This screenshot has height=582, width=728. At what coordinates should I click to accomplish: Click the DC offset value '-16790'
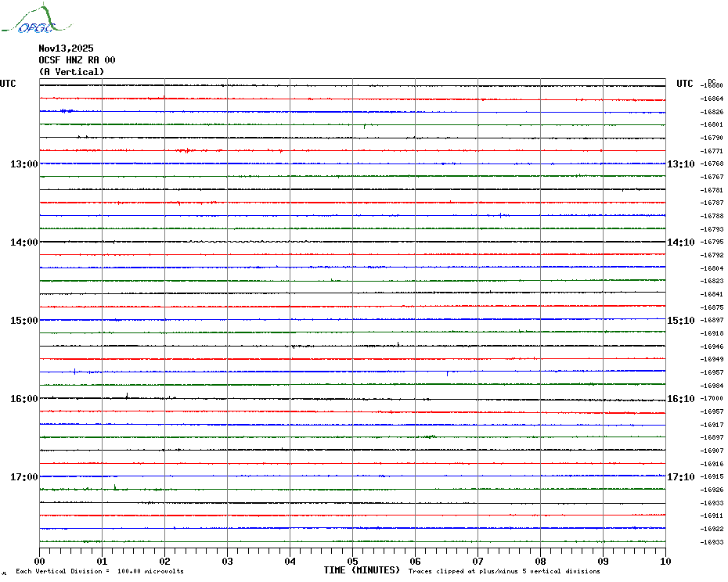click(712, 138)
